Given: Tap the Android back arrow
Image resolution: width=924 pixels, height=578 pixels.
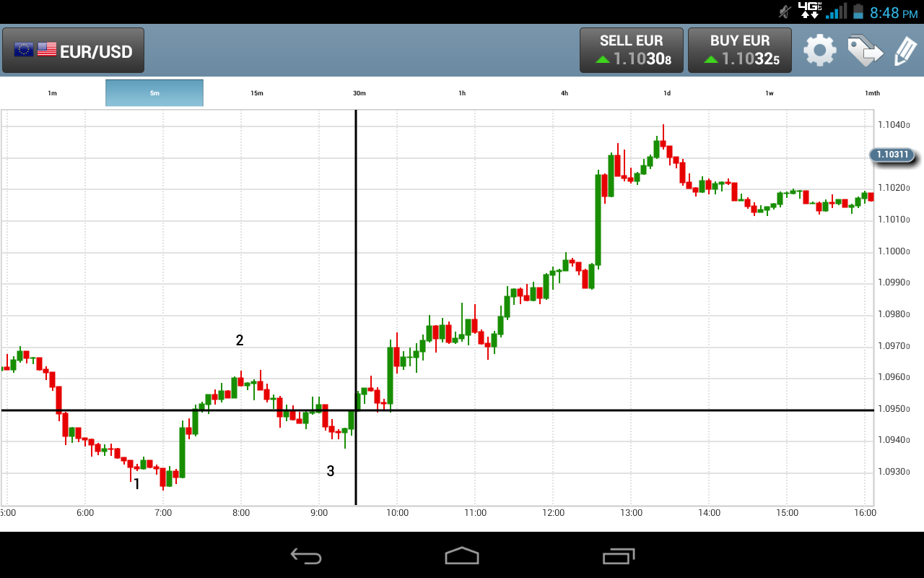Looking at the screenshot, I should click(x=306, y=556).
